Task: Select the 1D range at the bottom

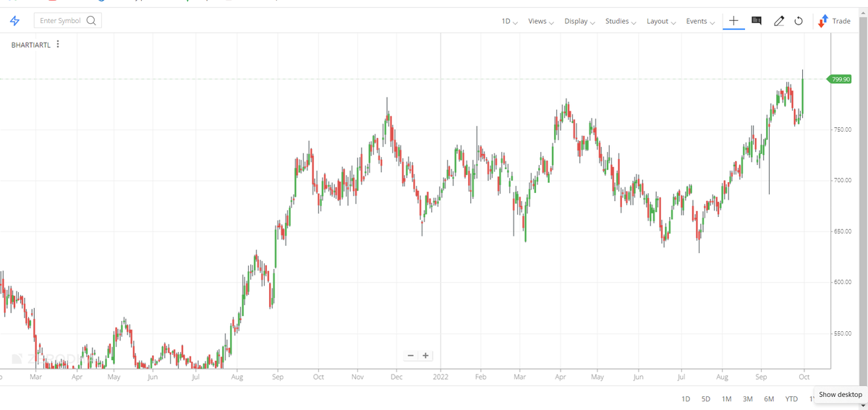Action: tap(686, 399)
